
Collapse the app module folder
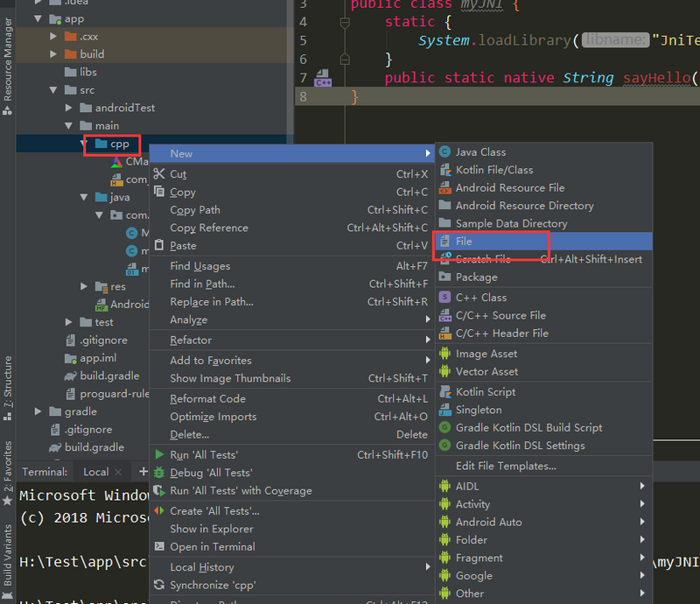coord(38,18)
